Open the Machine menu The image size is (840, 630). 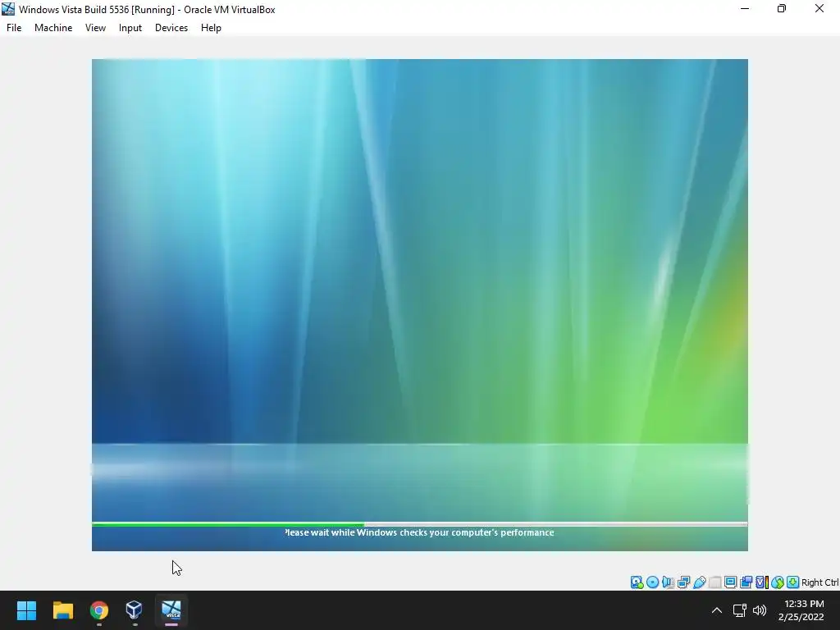pyautogui.click(x=53, y=28)
